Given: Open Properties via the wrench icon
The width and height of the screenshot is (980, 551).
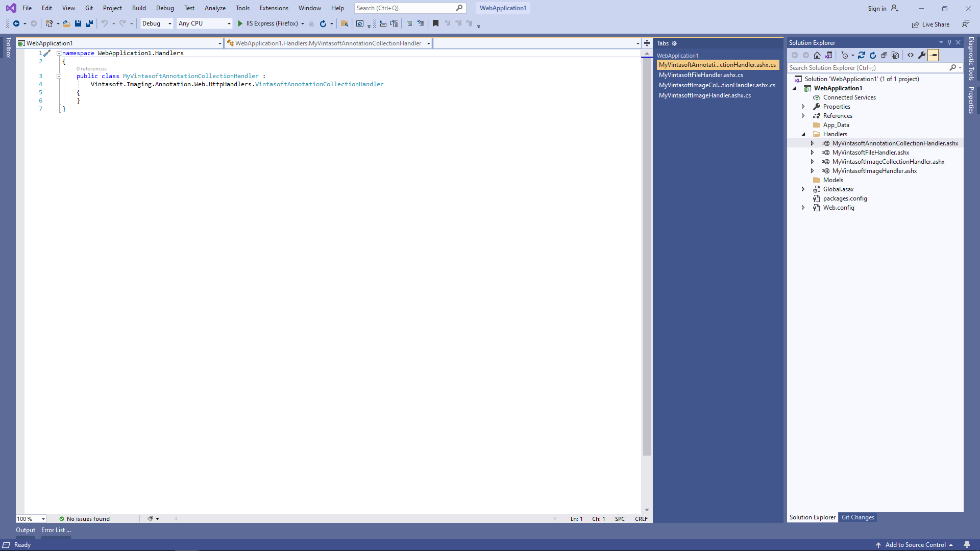Looking at the screenshot, I should [921, 55].
